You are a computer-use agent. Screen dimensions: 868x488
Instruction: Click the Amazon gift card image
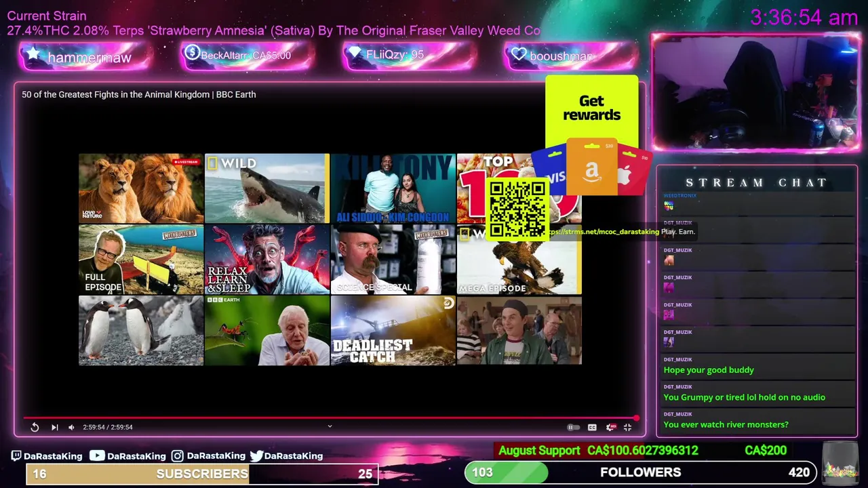591,167
